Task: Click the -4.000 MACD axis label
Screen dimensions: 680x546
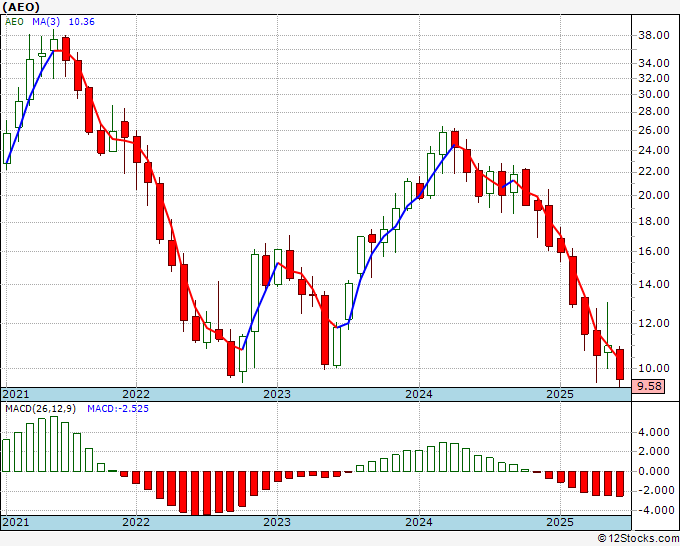Action: click(654, 510)
